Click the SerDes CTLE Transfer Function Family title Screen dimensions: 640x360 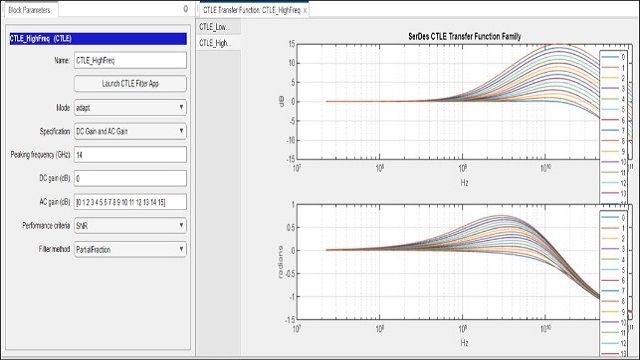click(464, 36)
